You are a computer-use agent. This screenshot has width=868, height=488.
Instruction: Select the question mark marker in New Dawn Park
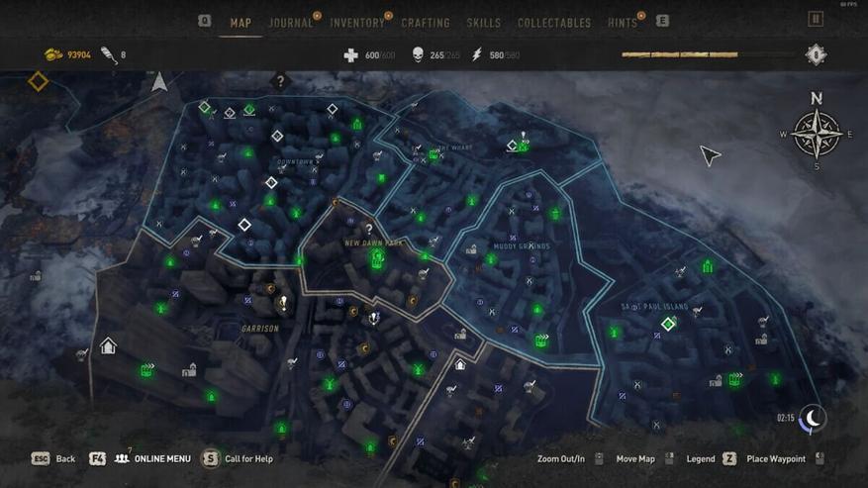pyautogui.click(x=369, y=229)
